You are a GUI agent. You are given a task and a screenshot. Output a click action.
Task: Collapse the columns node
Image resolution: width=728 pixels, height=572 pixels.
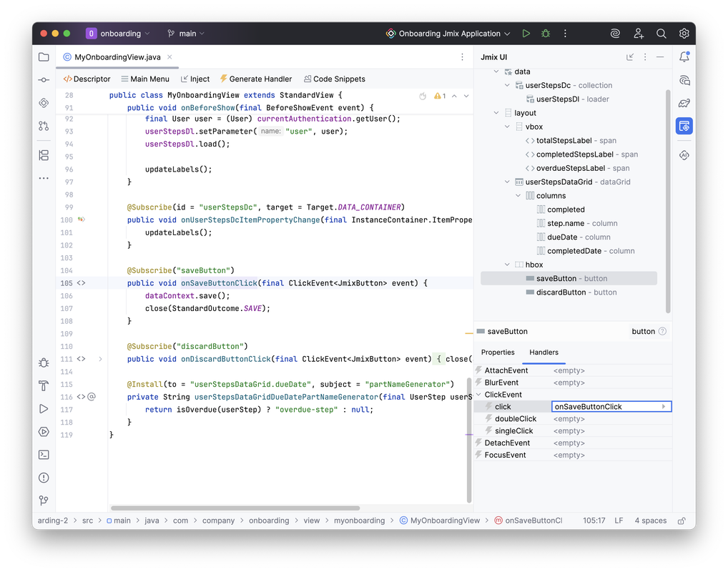(x=518, y=196)
